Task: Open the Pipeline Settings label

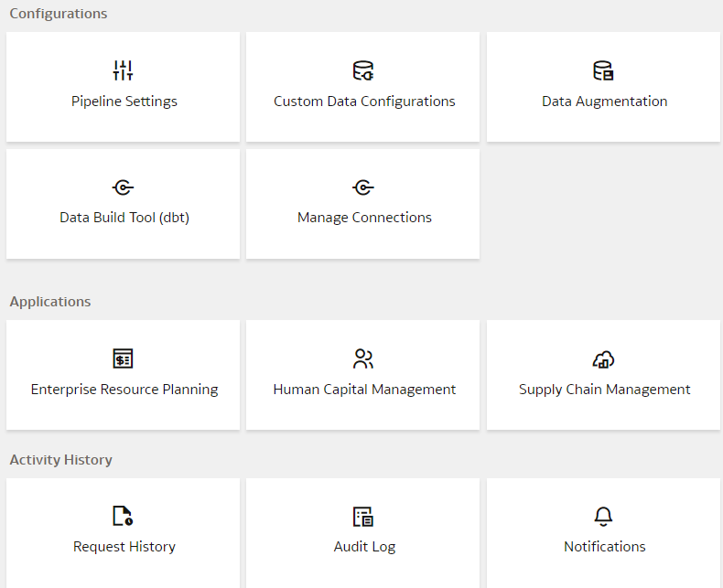Action: [124, 102]
